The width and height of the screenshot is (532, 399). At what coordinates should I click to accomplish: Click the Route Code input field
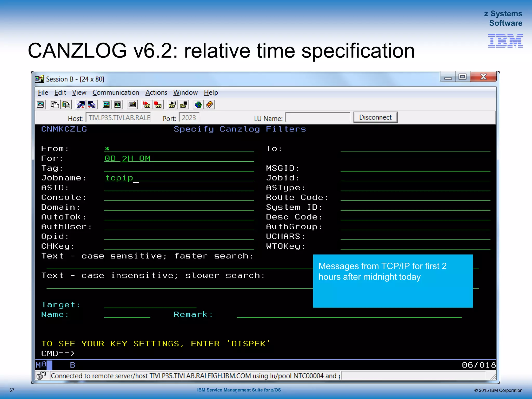pos(415,197)
